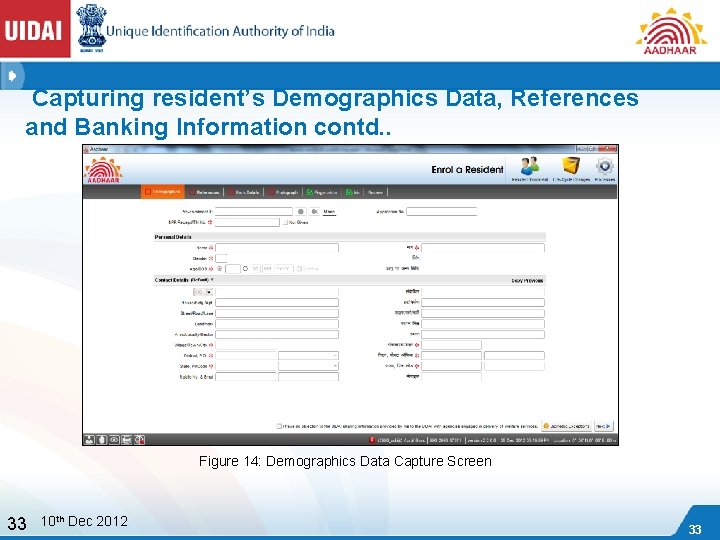Click second small icon button before the underlined link
The image size is (720, 540).
315,211
